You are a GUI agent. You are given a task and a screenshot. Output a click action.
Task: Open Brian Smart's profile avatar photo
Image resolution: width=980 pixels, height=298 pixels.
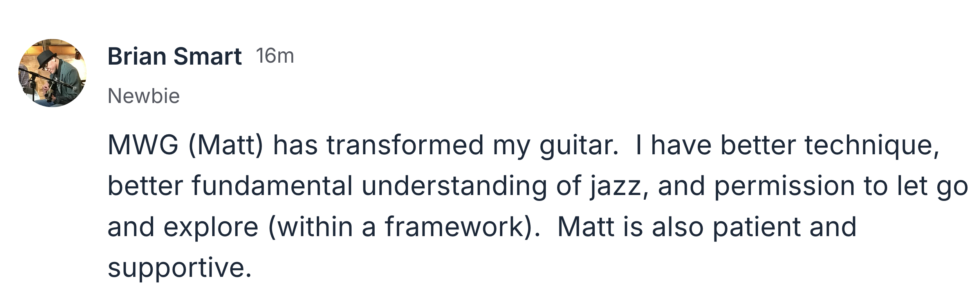[x=52, y=73]
